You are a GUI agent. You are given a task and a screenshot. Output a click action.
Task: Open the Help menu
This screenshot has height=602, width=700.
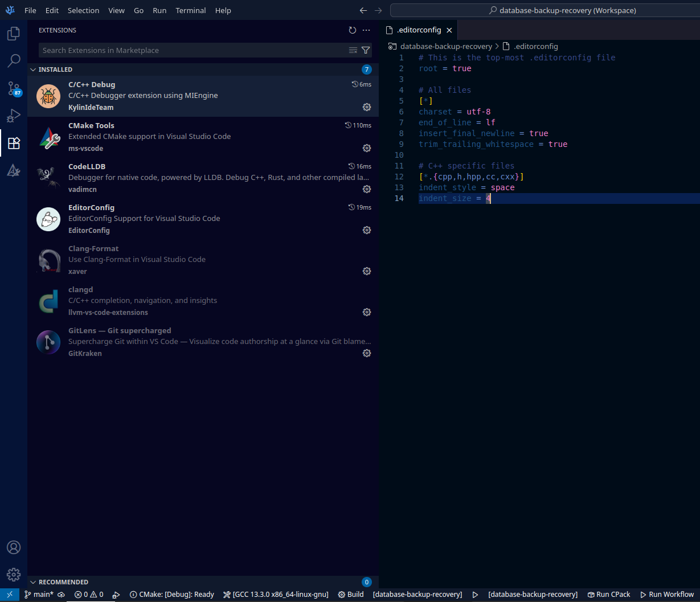coord(223,10)
